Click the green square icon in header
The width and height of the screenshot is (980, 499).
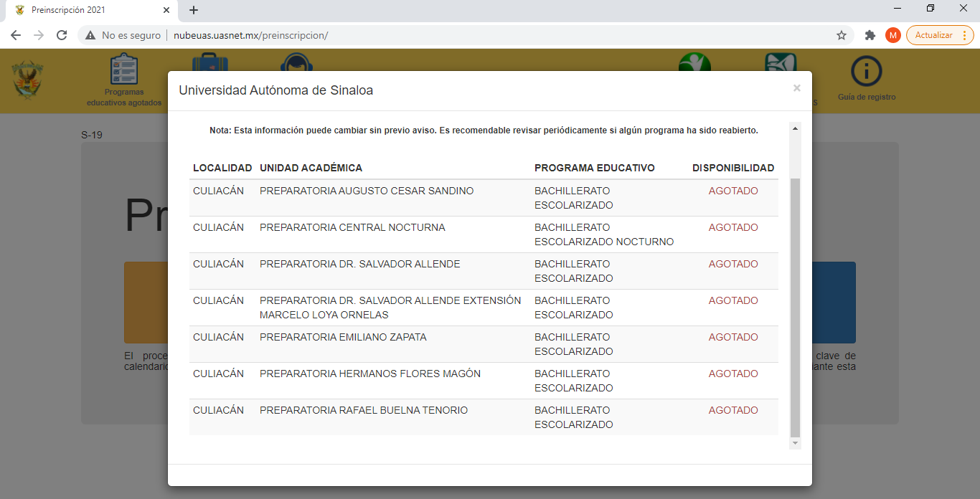tap(781, 62)
